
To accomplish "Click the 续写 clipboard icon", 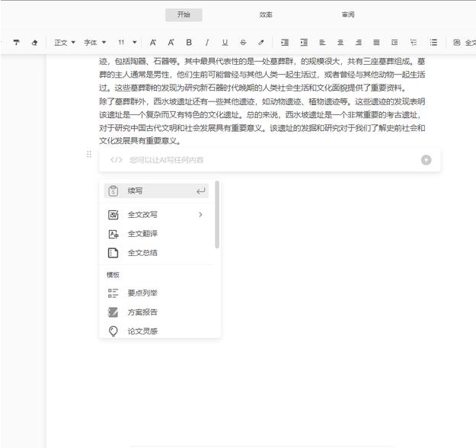I will coord(113,191).
